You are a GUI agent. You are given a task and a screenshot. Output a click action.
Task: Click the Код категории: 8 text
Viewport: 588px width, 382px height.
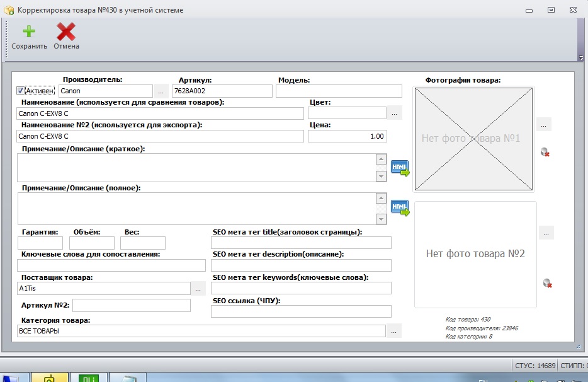point(469,336)
